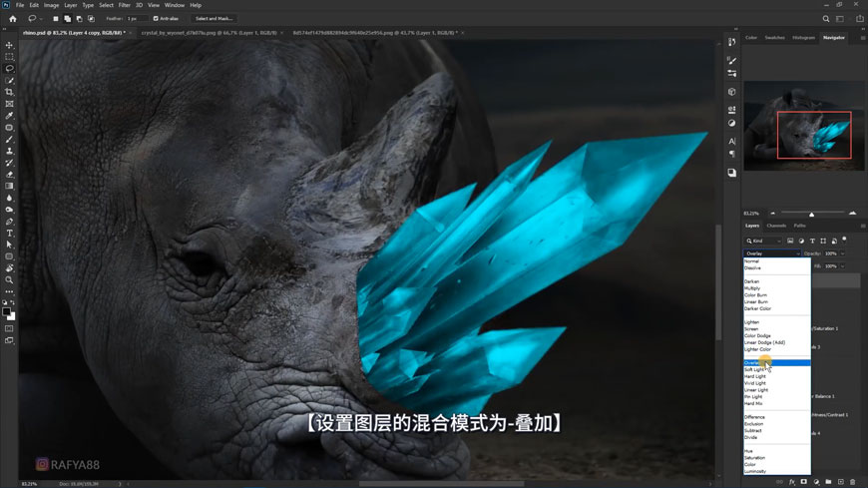
Task: Switch to the Channels tab
Action: pos(776,226)
